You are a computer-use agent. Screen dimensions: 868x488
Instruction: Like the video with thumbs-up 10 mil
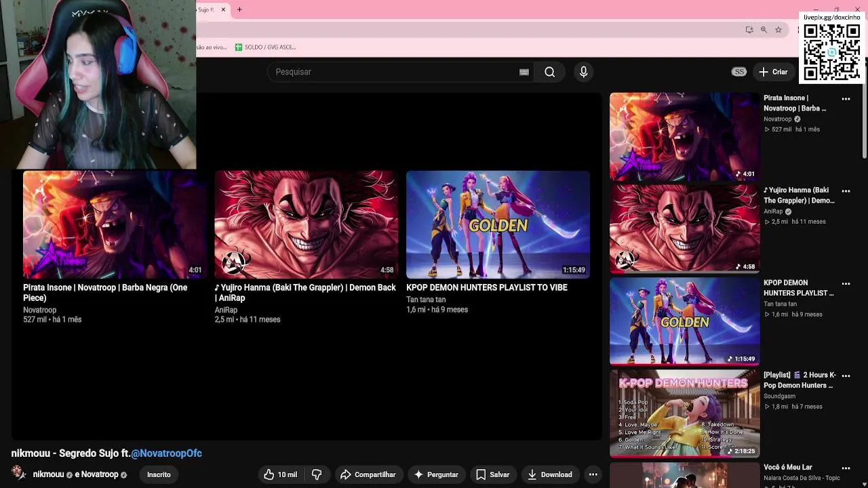pos(280,474)
